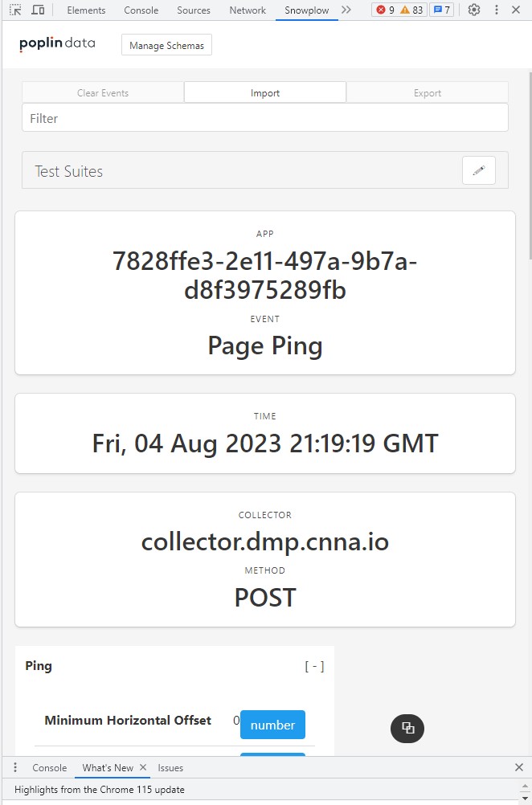Viewport: 532px width, 805px height.
Task: Show more DevTools tabs via chevron
Action: click(x=346, y=10)
